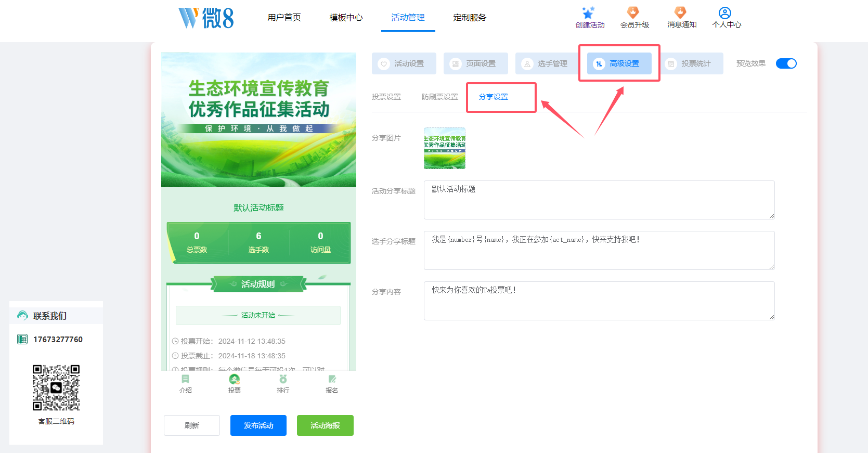Click 投票截止 2024-11-18 time line
This screenshot has width=868, height=453.
[x=229, y=356]
